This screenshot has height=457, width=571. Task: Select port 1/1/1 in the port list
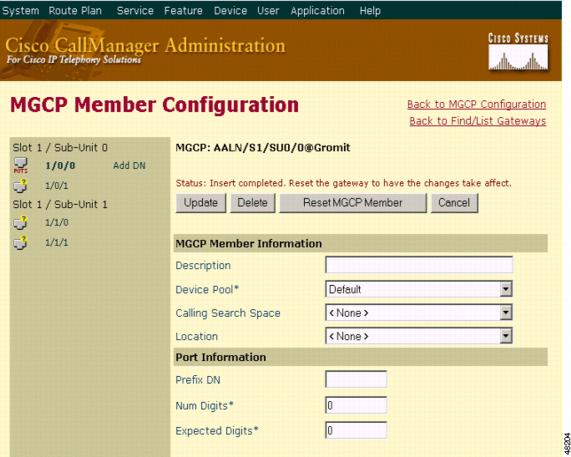tap(56, 243)
